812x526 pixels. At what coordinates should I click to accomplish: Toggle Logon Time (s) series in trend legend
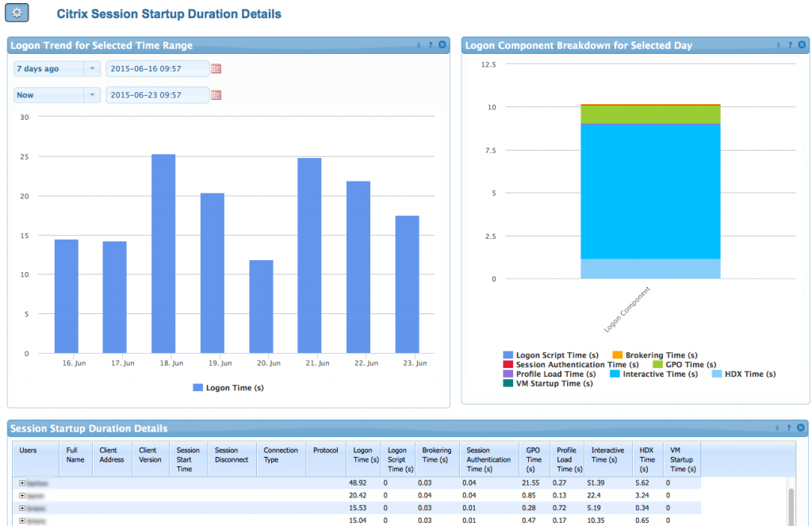(228, 388)
